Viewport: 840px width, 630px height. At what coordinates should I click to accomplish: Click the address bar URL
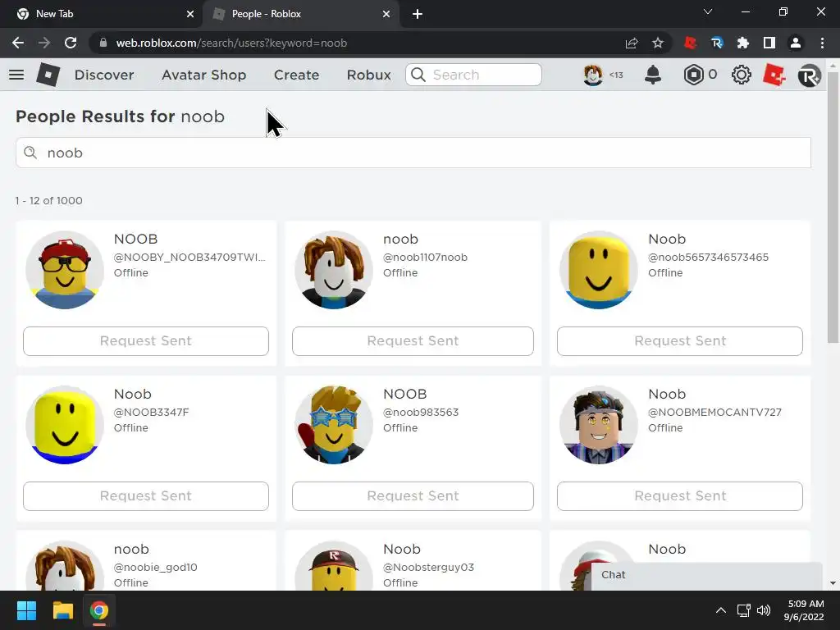click(x=231, y=43)
